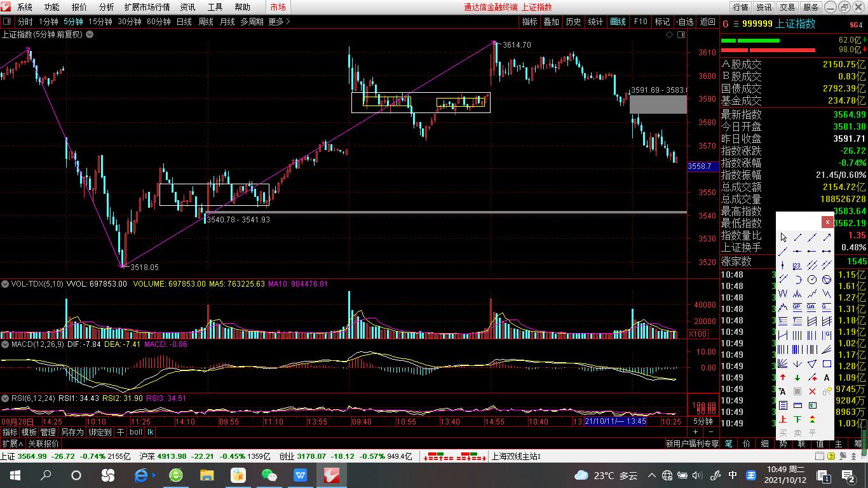Image resolution: width=868 pixels, height=488 pixels.
Task: Open WeChat from the taskbar
Action: (x=269, y=475)
